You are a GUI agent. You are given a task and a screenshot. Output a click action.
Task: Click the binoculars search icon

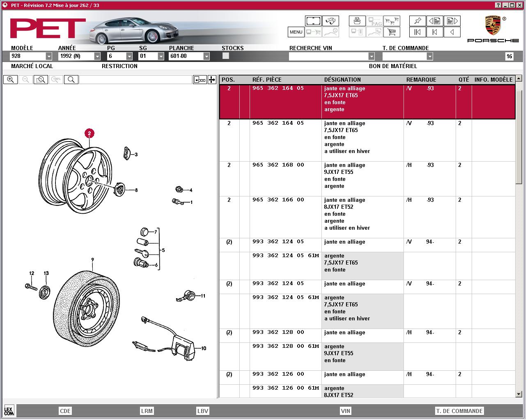330,21
